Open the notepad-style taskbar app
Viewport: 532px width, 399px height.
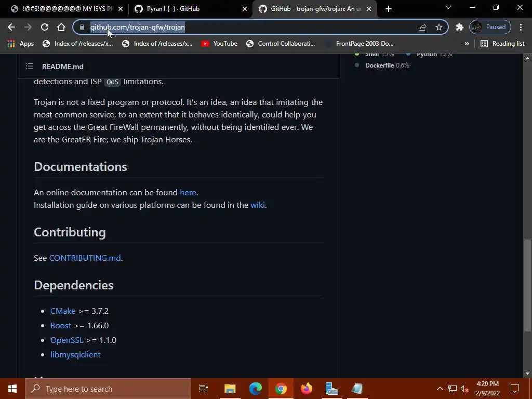point(357,389)
